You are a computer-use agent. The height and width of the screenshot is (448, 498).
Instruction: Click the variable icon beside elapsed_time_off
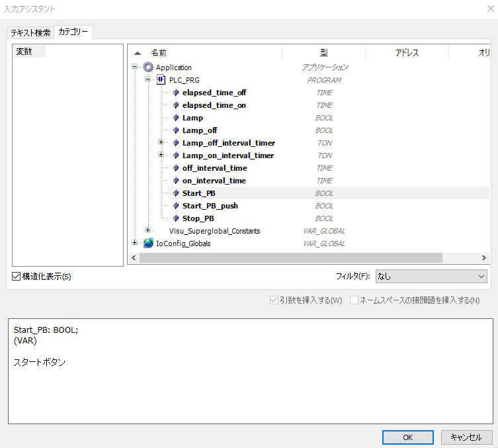pos(176,93)
